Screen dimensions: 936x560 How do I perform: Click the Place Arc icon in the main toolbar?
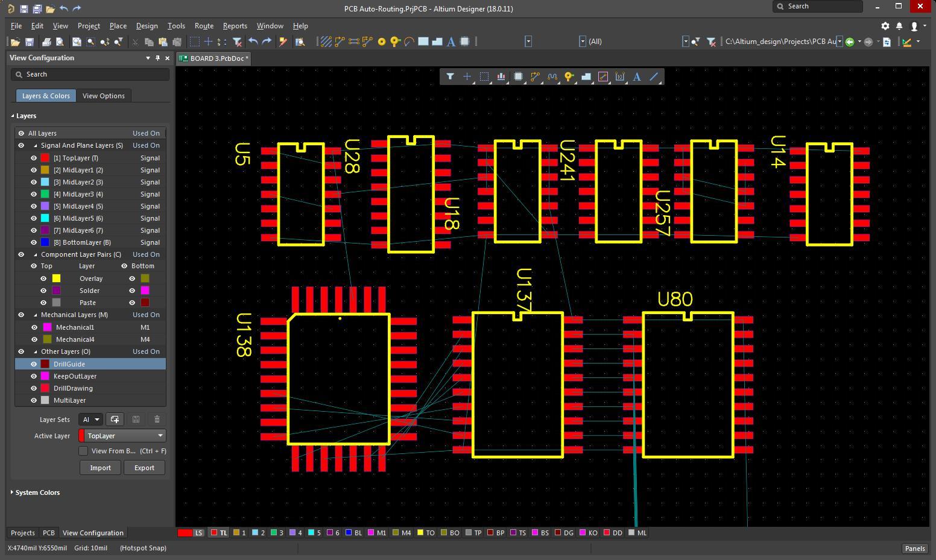tap(409, 42)
